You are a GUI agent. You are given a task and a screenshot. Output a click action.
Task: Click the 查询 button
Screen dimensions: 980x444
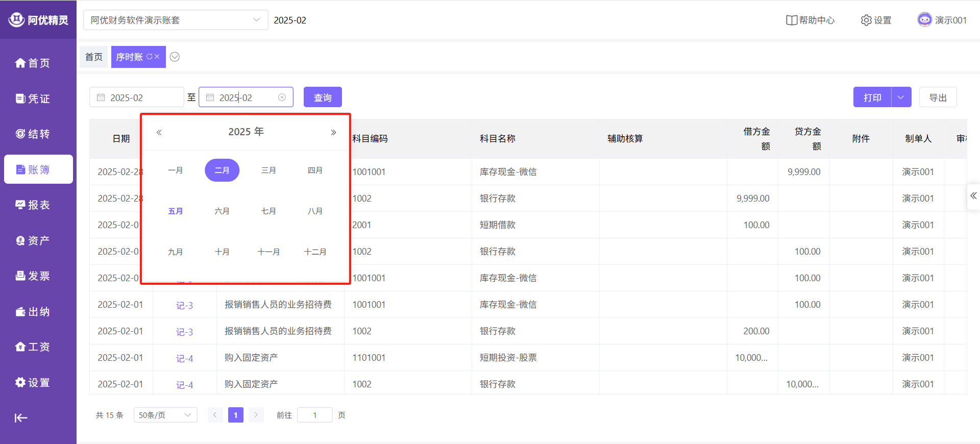tap(323, 97)
